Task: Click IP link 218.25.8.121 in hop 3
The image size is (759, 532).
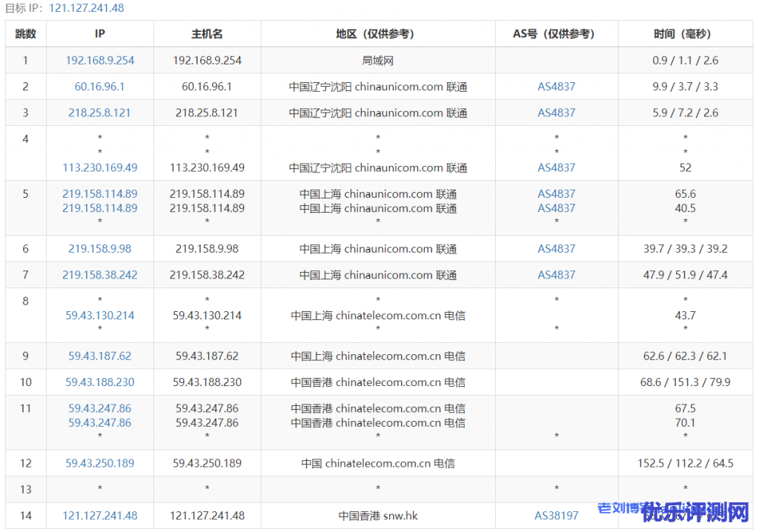Action: 100,113
